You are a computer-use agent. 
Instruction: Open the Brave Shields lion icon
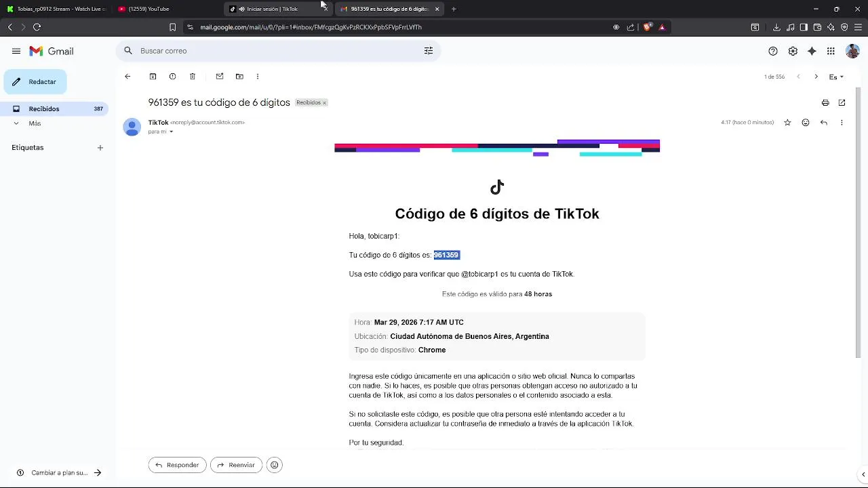pyautogui.click(x=647, y=27)
